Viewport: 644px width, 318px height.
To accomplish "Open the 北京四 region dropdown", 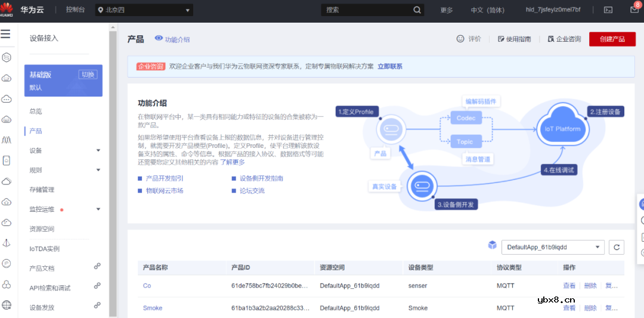I will pos(144,10).
